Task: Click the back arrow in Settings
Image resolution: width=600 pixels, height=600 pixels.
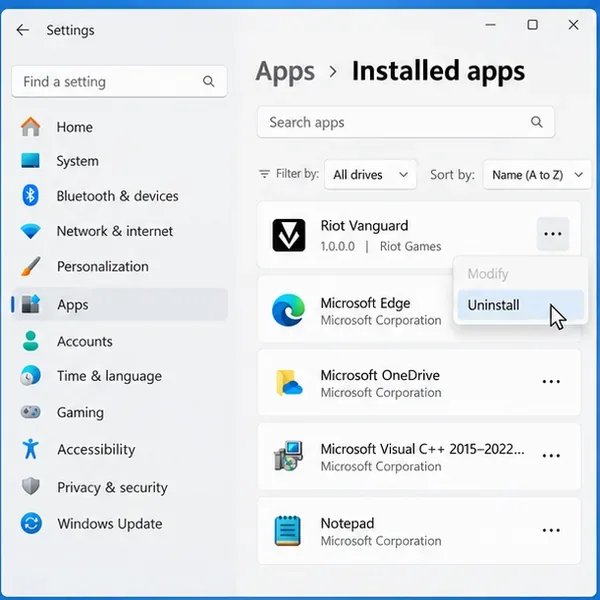Action: 23,30
